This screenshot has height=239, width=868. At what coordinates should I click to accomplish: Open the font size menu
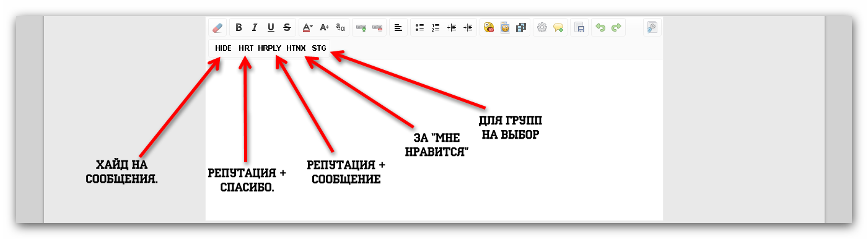[324, 27]
